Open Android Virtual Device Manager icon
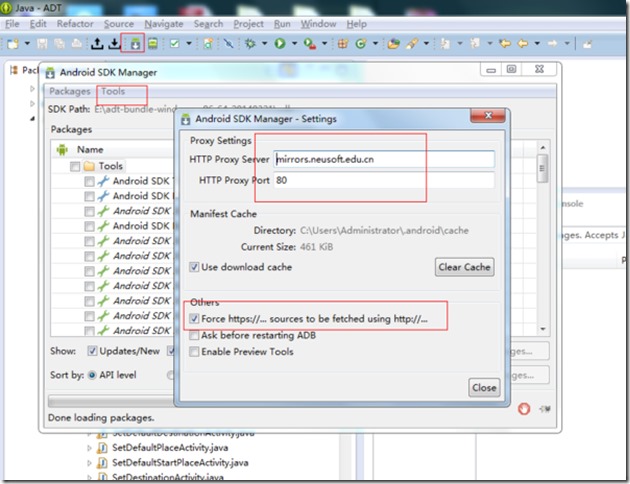 153,43
